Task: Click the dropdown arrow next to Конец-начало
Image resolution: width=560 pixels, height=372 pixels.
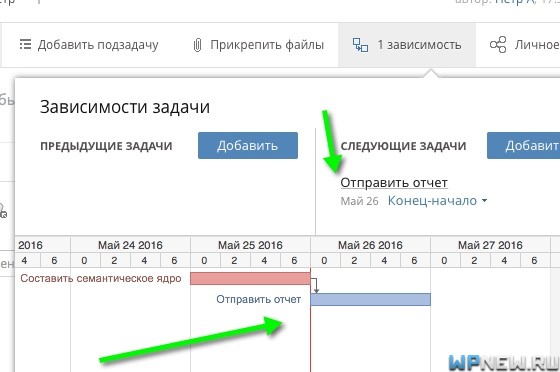Action: [x=484, y=201]
